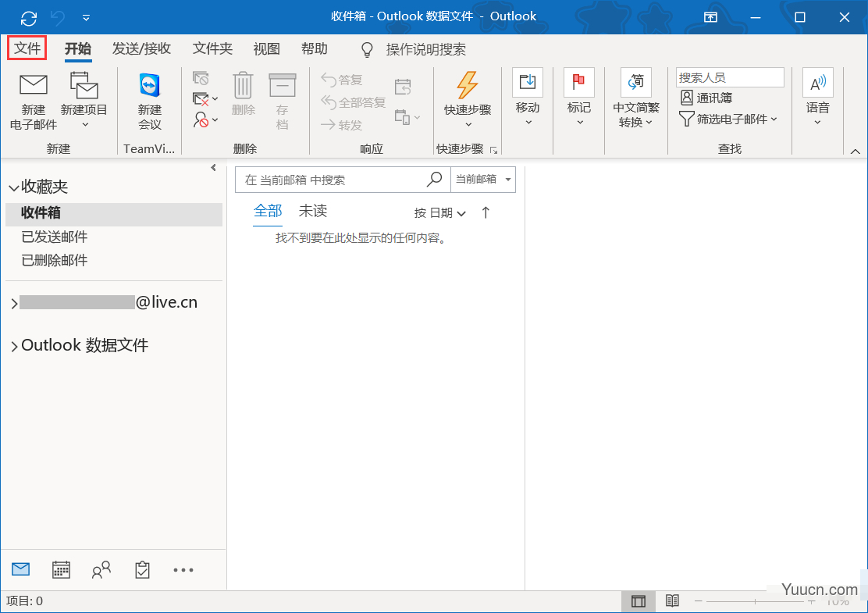This screenshot has width=868, height=613.
Task: Open the 按日期 sort dropdown
Action: click(440, 212)
